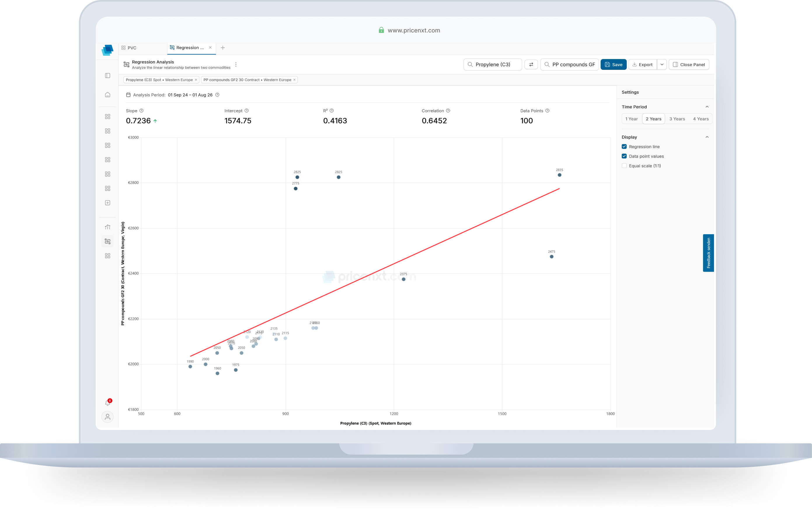Open notifications bell with badge 8
The image size is (812, 512).
108,402
